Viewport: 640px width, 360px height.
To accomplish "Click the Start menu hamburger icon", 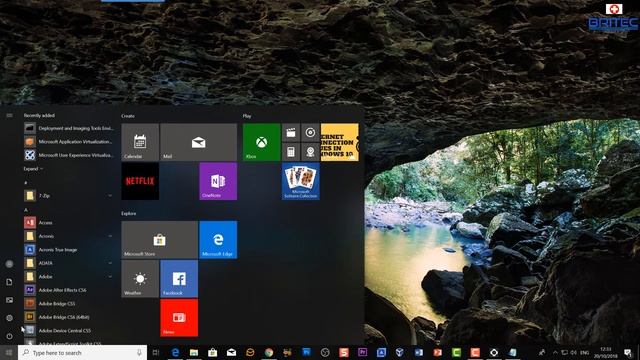I will click(x=9, y=116).
